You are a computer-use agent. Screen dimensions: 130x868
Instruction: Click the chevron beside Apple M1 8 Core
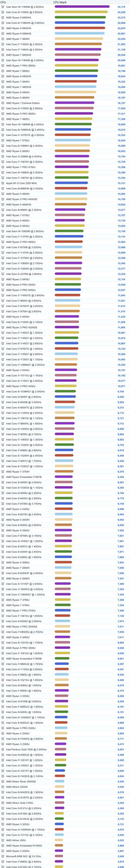pyautogui.click(x=3, y=183)
